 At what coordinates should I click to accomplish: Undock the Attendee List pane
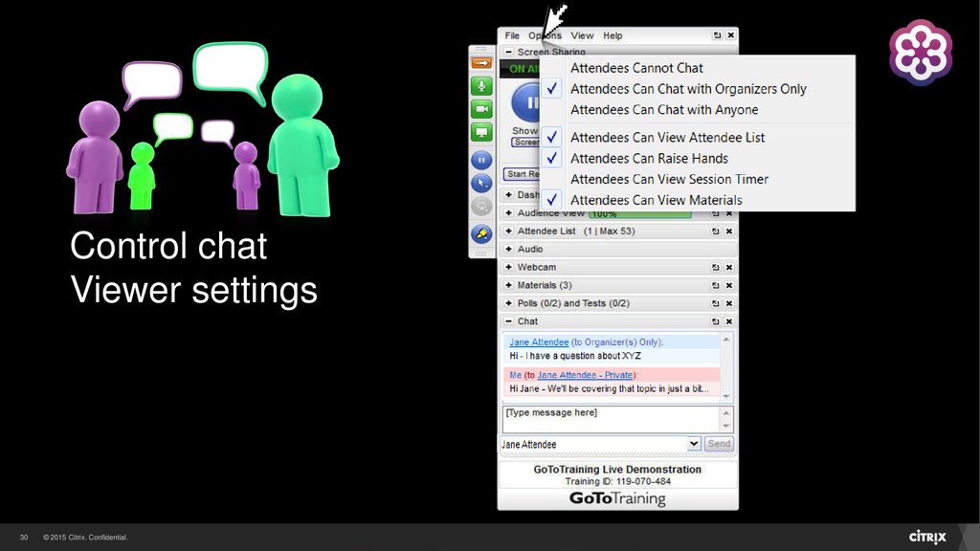click(x=716, y=231)
